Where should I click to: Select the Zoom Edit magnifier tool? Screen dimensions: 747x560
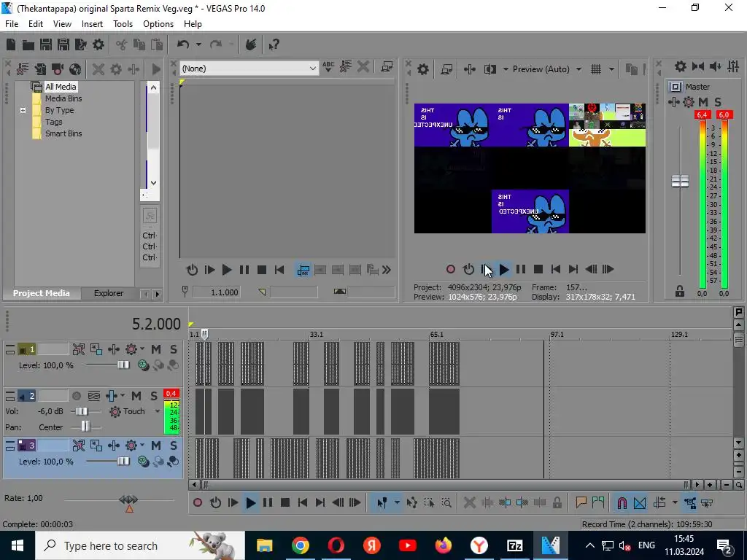click(x=446, y=502)
